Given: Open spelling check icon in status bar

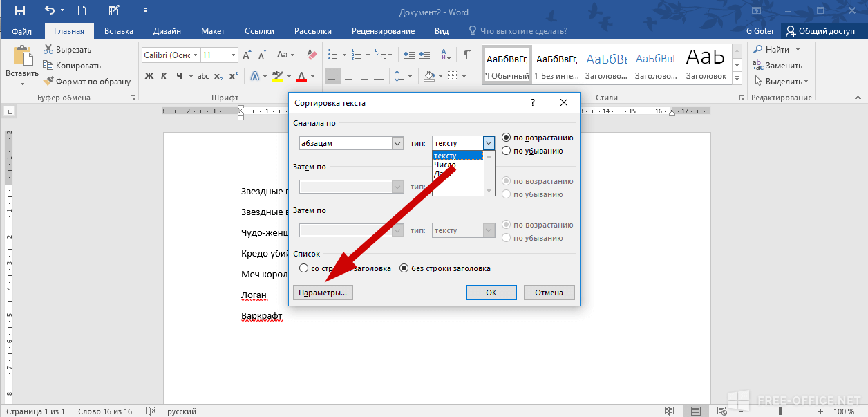Looking at the screenshot, I should (x=150, y=411).
